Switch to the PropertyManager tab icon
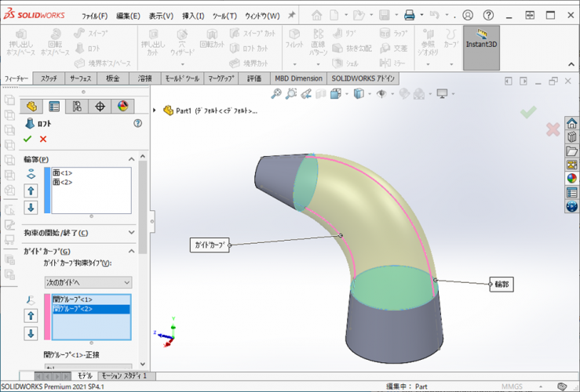Screen dimensions: 580x392 coord(54,107)
